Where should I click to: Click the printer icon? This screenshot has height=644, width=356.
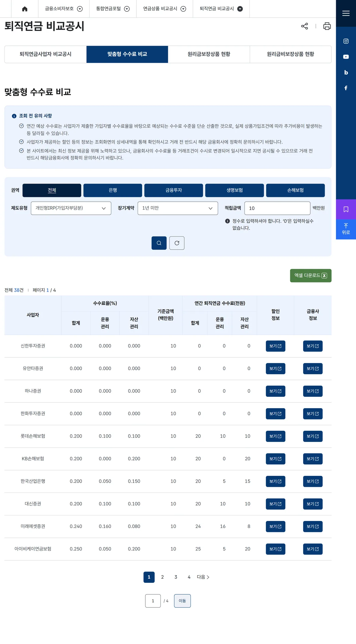click(327, 26)
